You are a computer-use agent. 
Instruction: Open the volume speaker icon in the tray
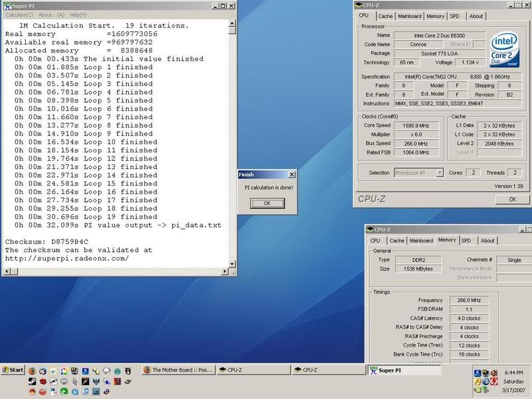(493, 373)
